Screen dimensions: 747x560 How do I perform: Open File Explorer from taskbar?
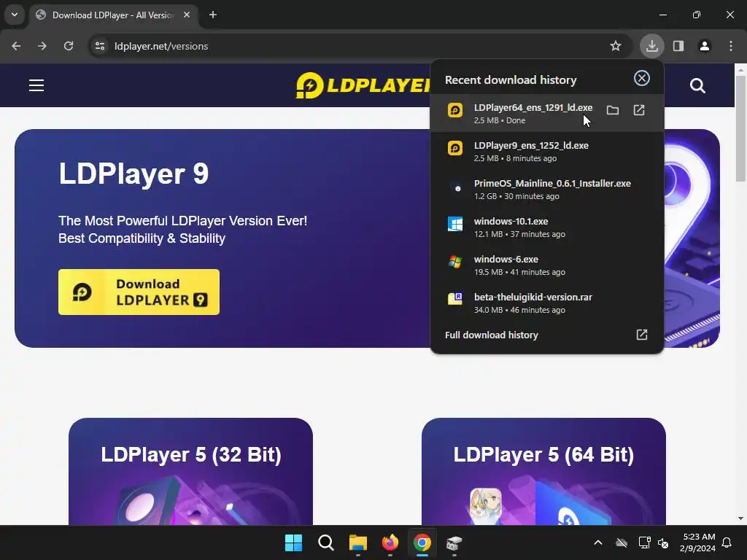click(x=357, y=542)
